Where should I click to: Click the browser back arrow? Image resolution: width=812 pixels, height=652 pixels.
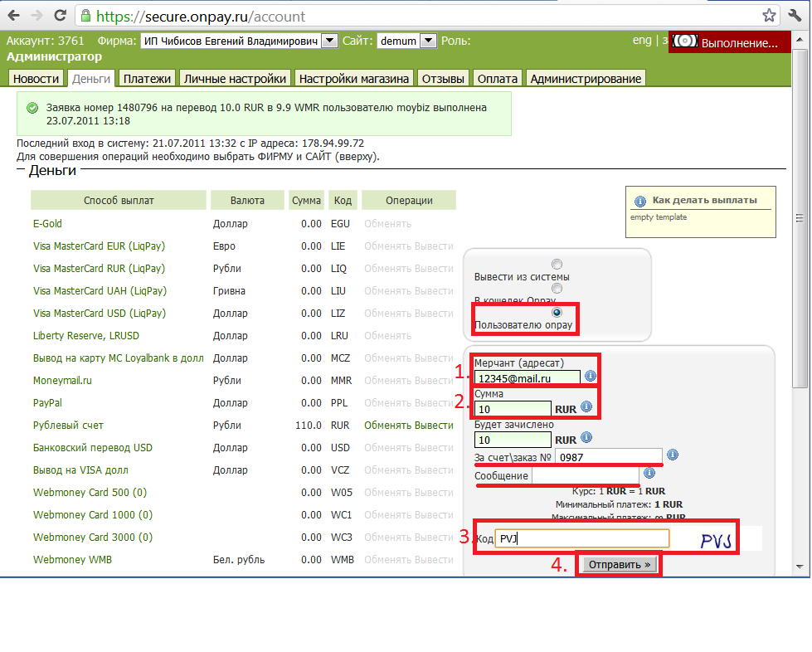point(13,15)
